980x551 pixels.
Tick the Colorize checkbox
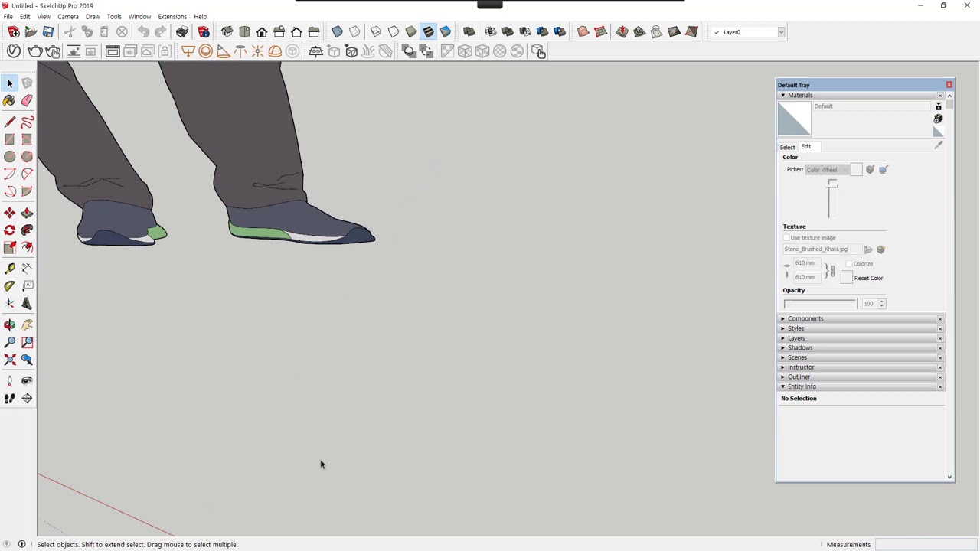pos(848,264)
